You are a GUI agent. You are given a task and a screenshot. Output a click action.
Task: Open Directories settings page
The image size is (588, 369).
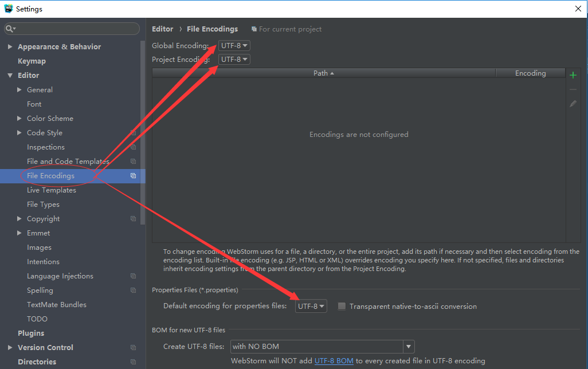point(37,362)
